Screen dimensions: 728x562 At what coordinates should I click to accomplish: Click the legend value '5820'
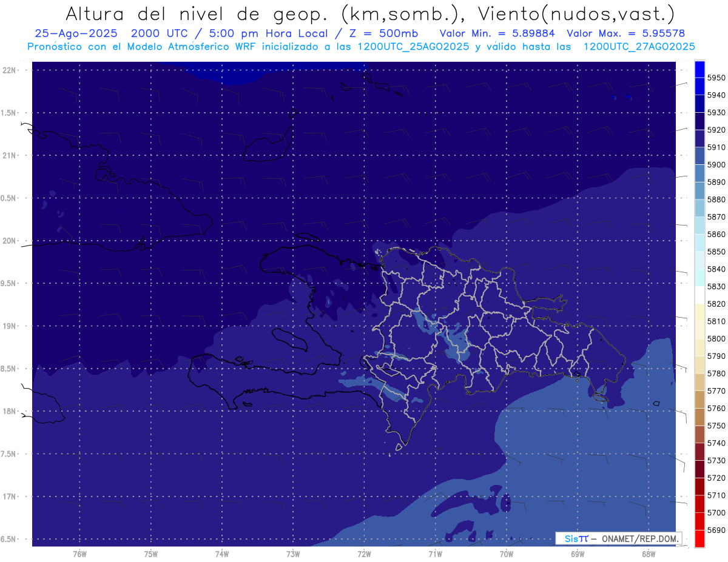(x=716, y=304)
